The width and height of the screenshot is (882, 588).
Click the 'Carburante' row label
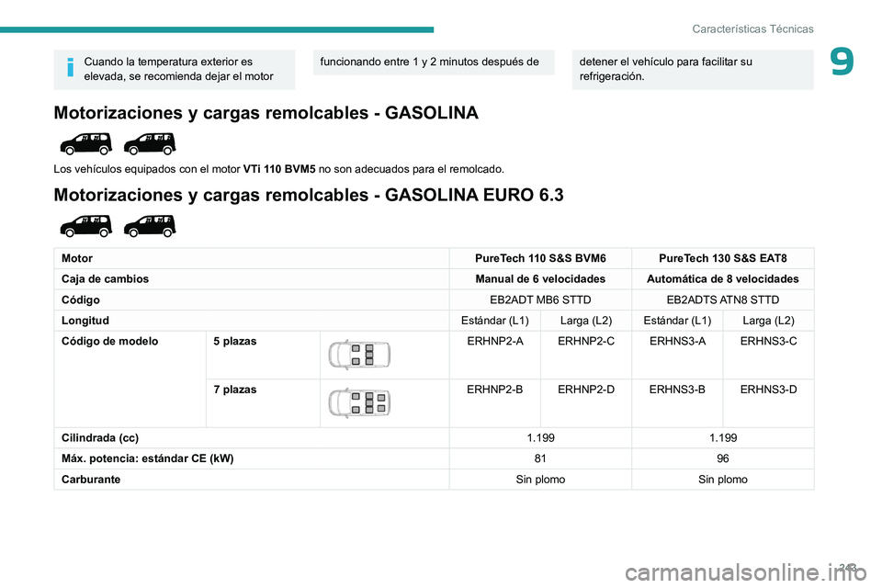[91, 480]
